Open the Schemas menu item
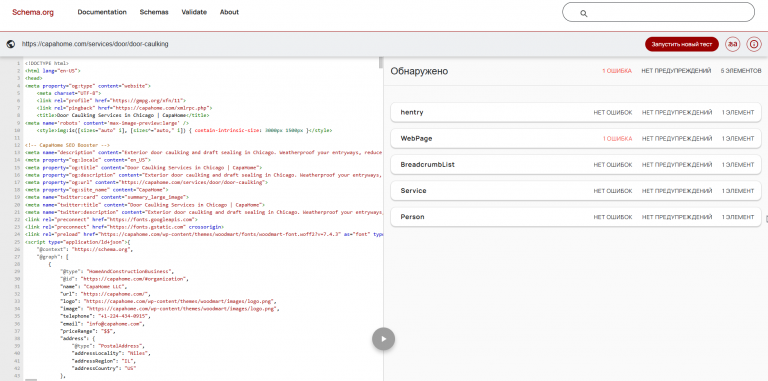 coord(154,12)
